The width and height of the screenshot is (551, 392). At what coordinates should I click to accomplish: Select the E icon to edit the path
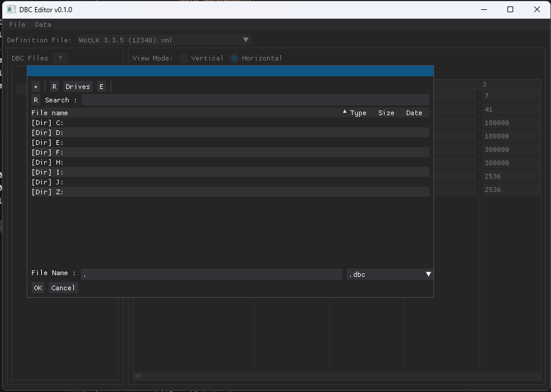[x=101, y=86]
